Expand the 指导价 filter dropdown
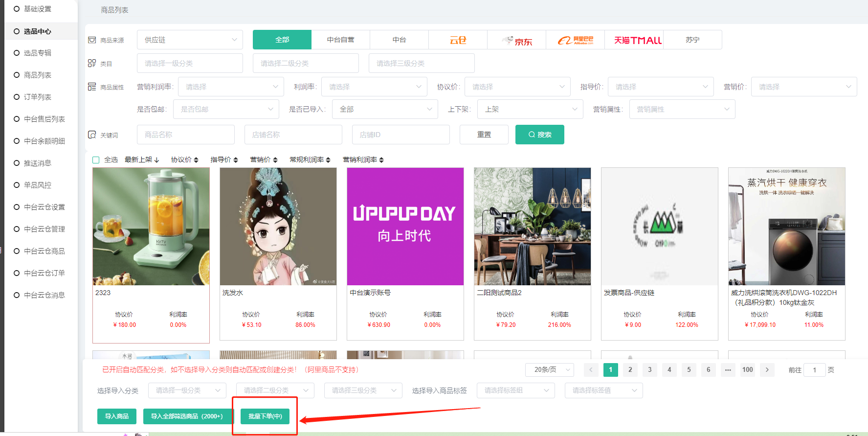Screen dimensions: 868x436 click(661, 87)
